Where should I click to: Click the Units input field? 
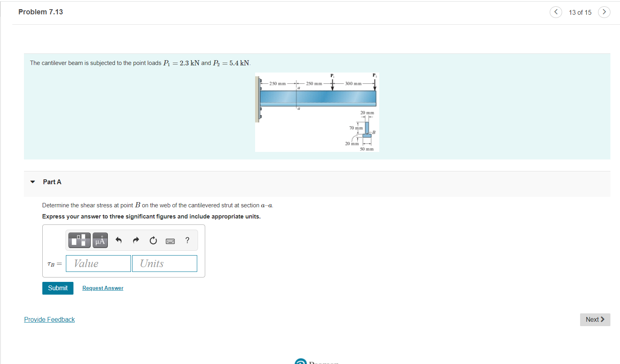(x=164, y=264)
